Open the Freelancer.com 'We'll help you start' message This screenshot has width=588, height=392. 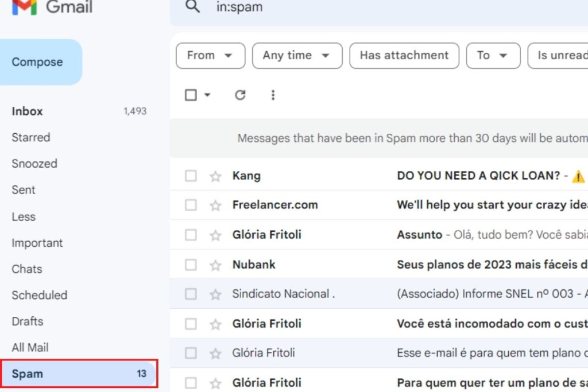(379, 205)
